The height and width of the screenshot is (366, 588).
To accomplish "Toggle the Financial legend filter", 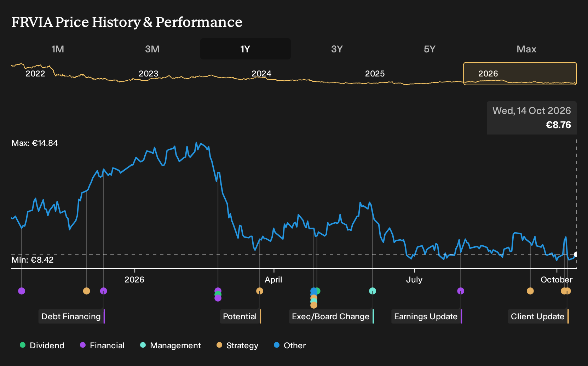I will tap(102, 345).
